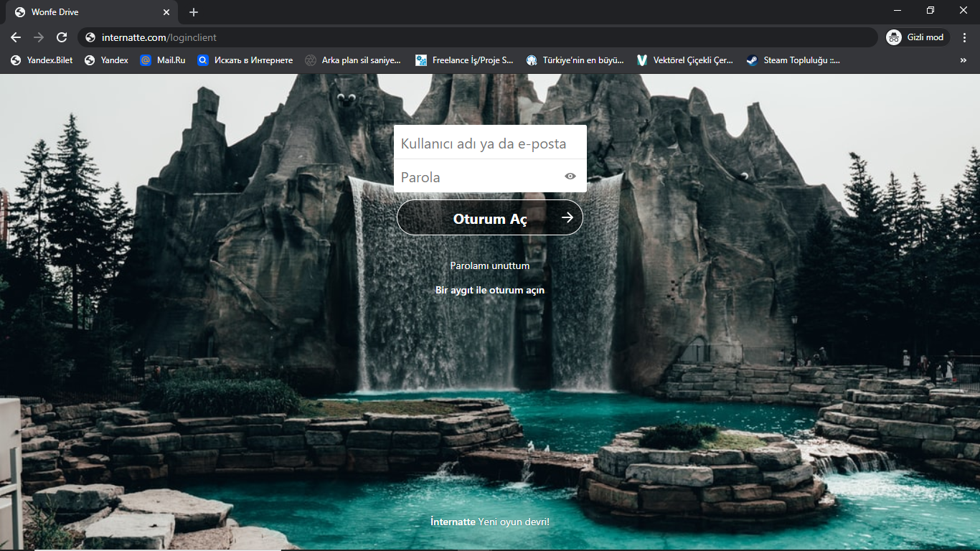Open the Искать в Интернете bookmark
The image size is (980, 551).
tap(245, 60)
